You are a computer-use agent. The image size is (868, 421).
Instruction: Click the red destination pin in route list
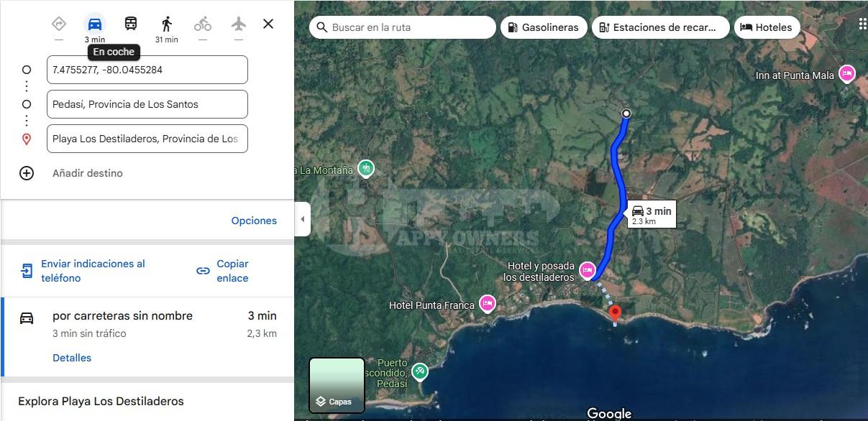point(27,139)
